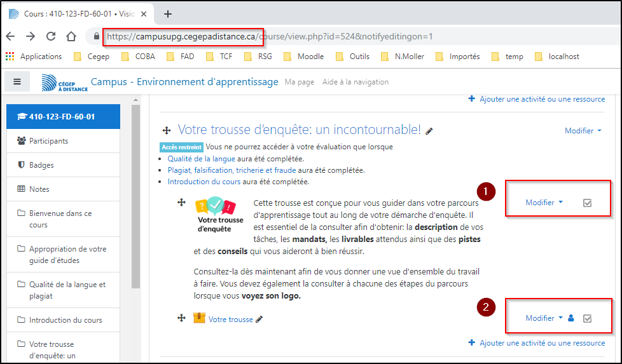622x364 pixels.
Task: Open Participants in the course sidebar
Action: (48, 141)
